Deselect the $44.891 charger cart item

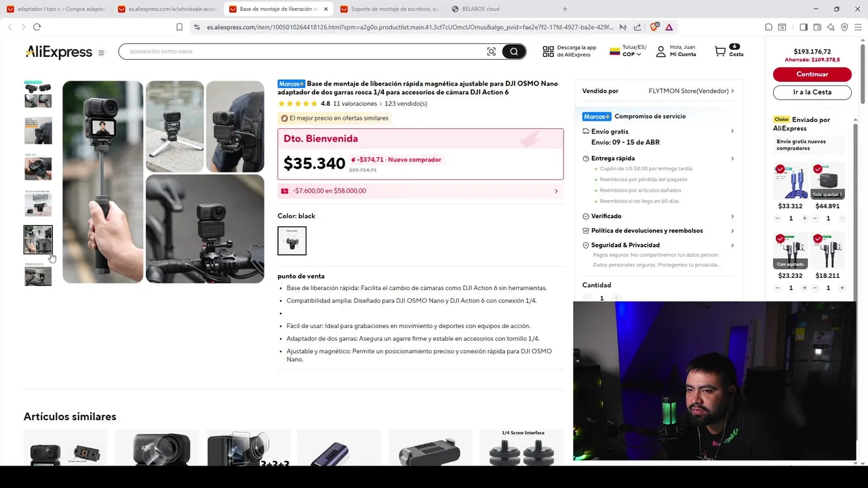pos(818,169)
